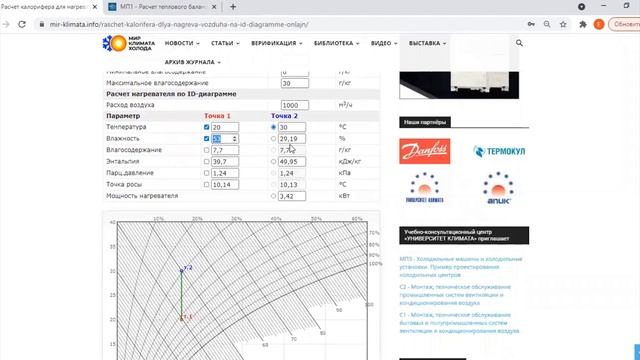
Task: Click the Максимальное влагосодержание input field
Action: (x=295, y=83)
